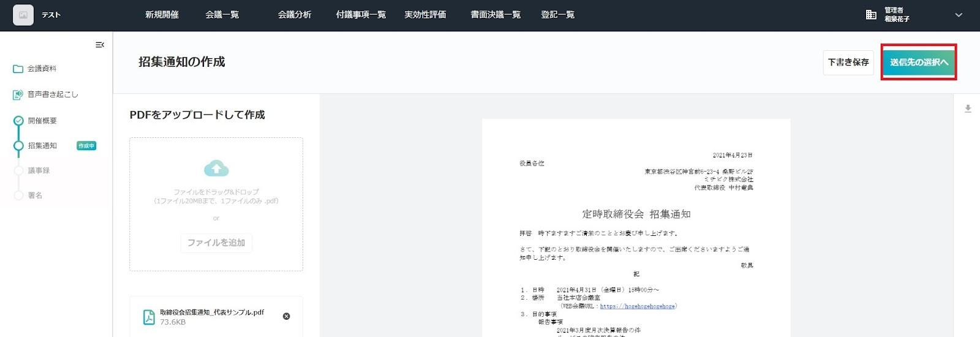
Task: Open the 会議資料 folder icon
Action: (18, 69)
